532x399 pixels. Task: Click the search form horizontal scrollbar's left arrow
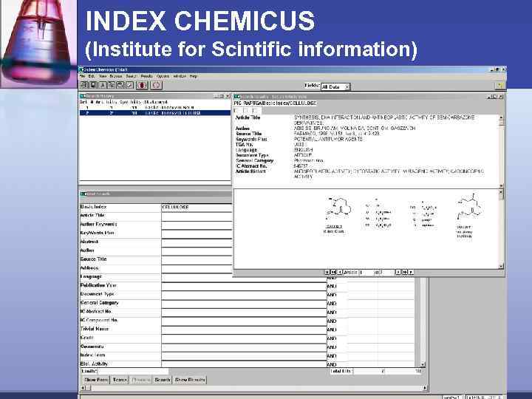(83, 388)
